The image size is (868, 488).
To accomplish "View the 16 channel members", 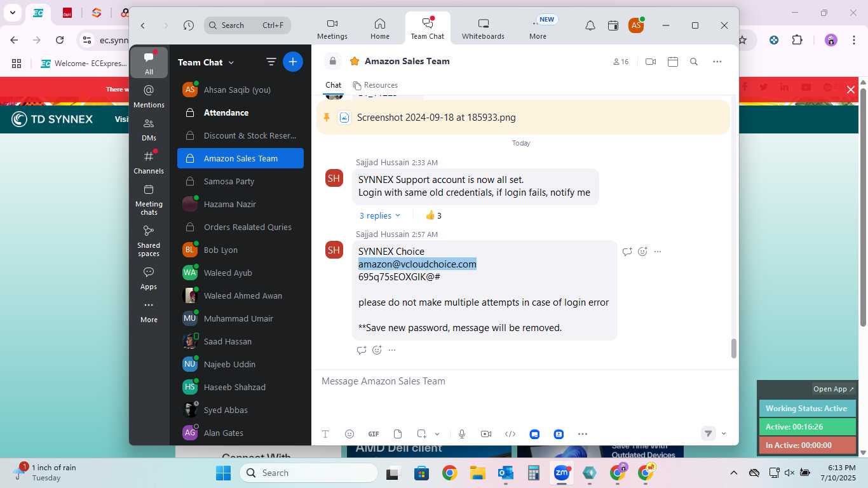I will pyautogui.click(x=621, y=62).
